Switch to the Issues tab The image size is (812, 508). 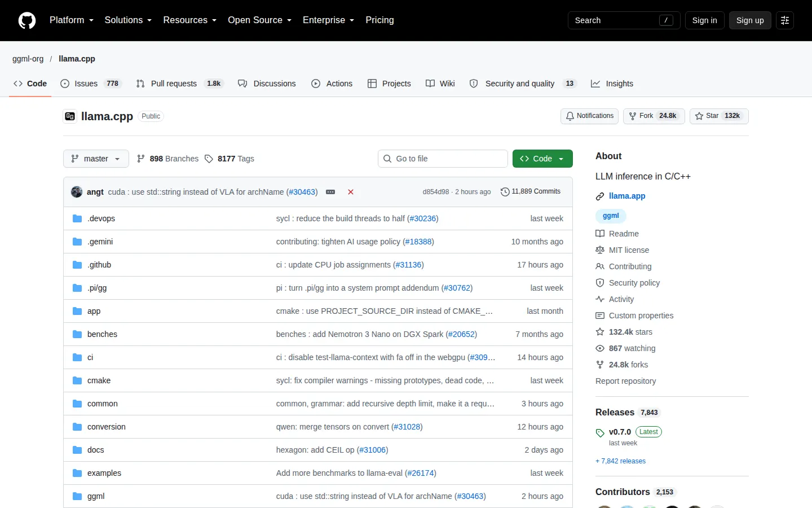point(91,84)
